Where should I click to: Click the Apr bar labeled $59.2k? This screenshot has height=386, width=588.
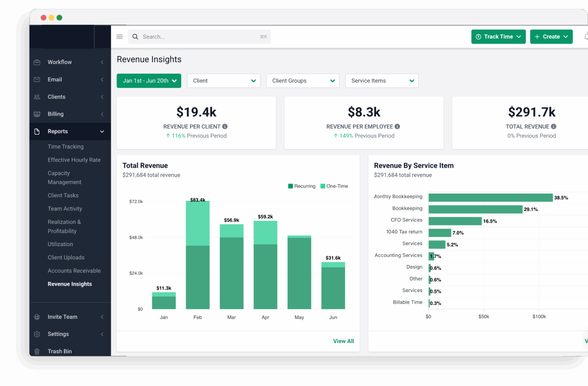click(x=265, y=265)
